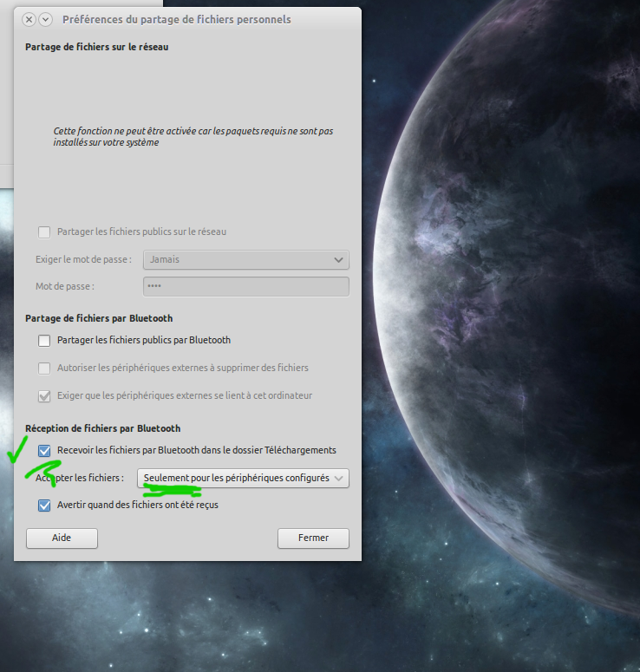The image size is (640, 672).
Task: Click the 'Mot de passe :' label
Action: 65,287
